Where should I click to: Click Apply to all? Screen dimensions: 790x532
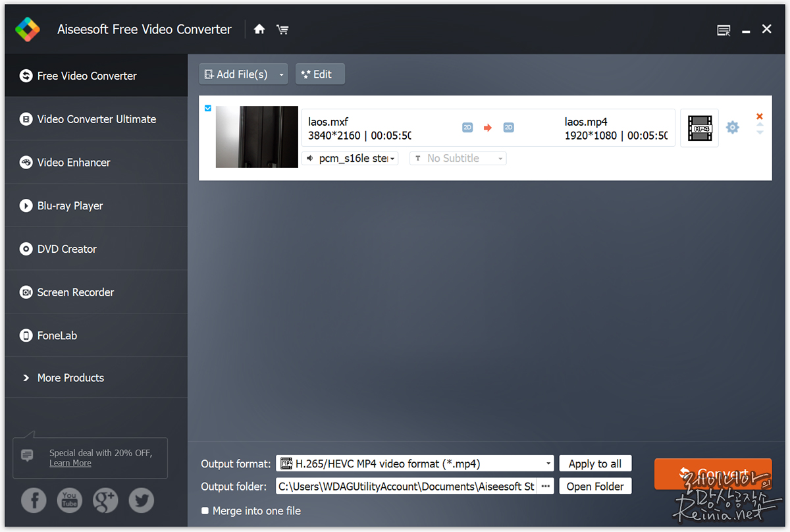595,464
